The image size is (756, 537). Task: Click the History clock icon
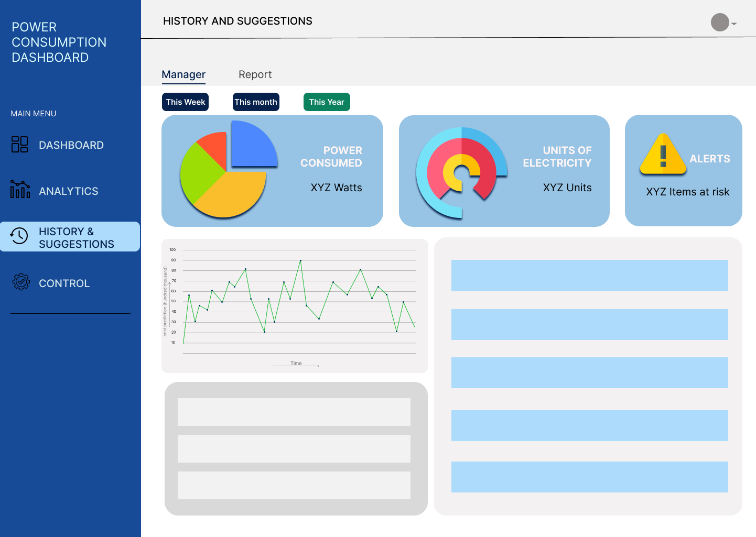pyautogui.click(x=19, y=236)
